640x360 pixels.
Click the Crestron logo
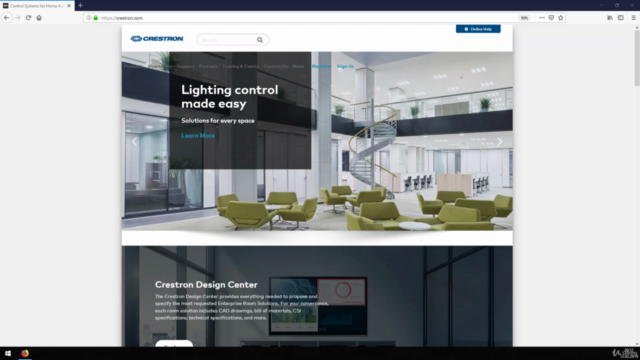point(157,39)
